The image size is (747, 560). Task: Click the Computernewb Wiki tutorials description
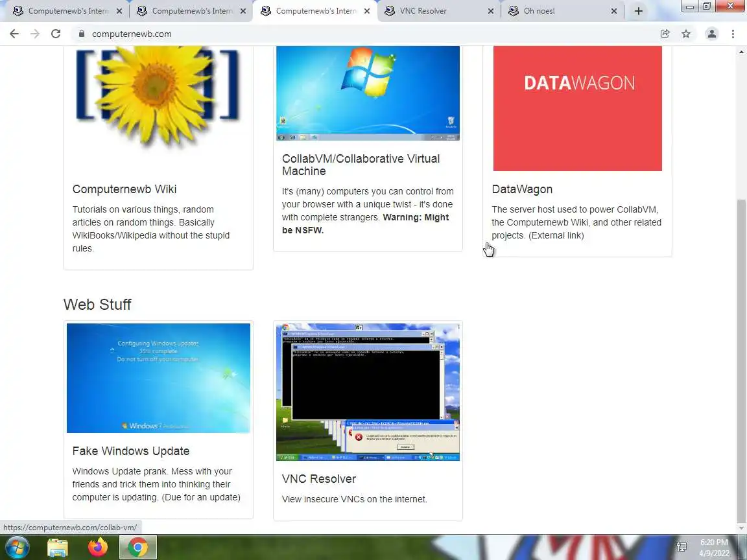pos(151,229)
